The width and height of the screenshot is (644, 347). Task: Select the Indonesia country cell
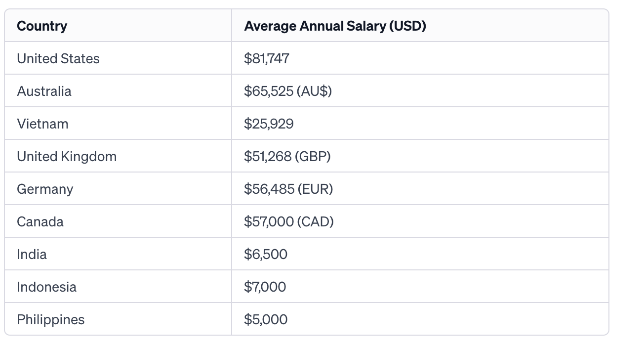pyautogui.click(x=46, y=287)
